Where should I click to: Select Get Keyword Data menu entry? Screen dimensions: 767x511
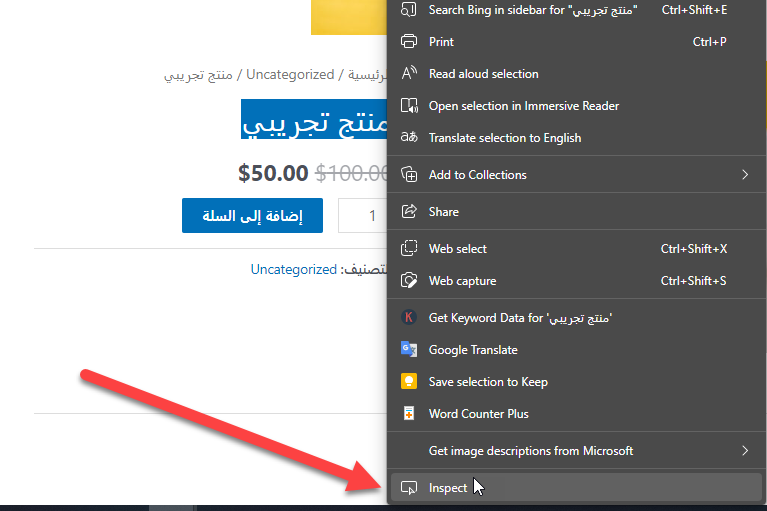pos(520,318)
